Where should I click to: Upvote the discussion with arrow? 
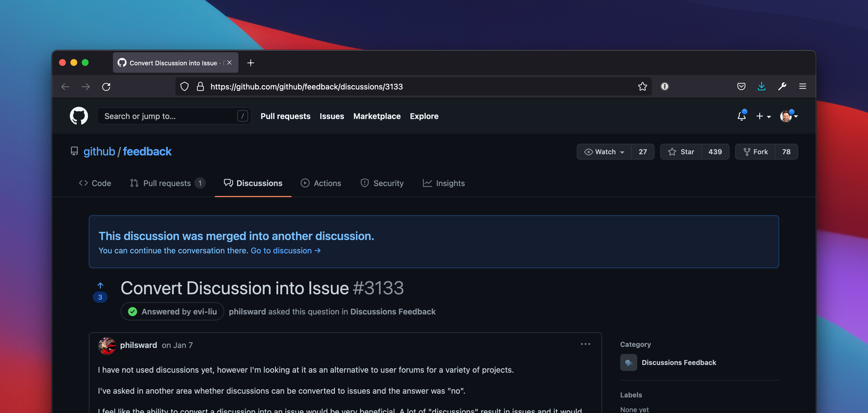100,286
